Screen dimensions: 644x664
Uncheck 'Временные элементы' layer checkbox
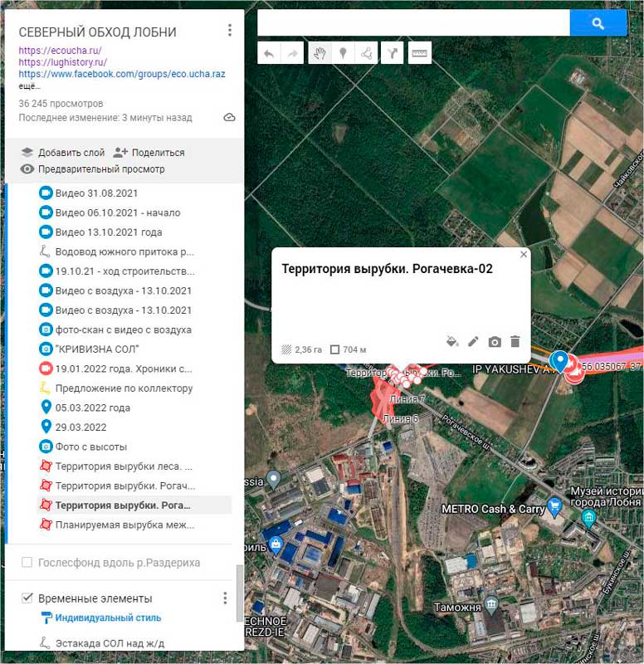click(27, 598)
